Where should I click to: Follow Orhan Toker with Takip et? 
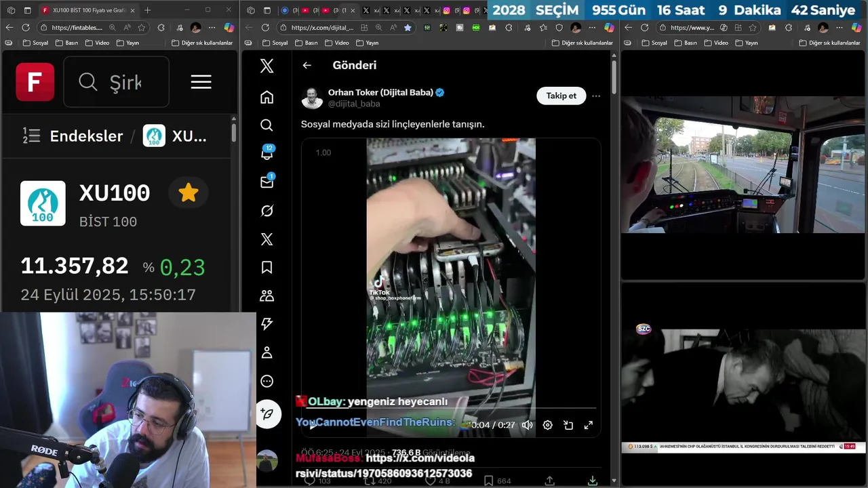(x=561, y=96)
